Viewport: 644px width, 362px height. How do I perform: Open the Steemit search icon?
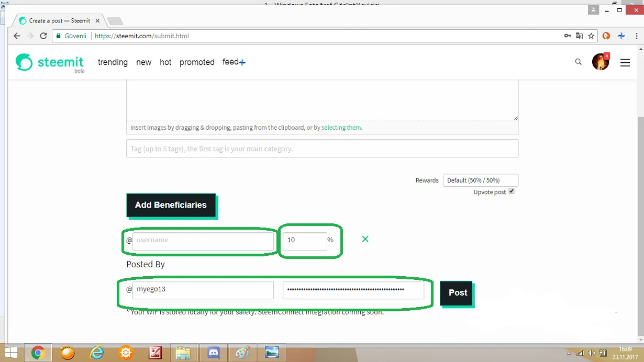[578, 62]
